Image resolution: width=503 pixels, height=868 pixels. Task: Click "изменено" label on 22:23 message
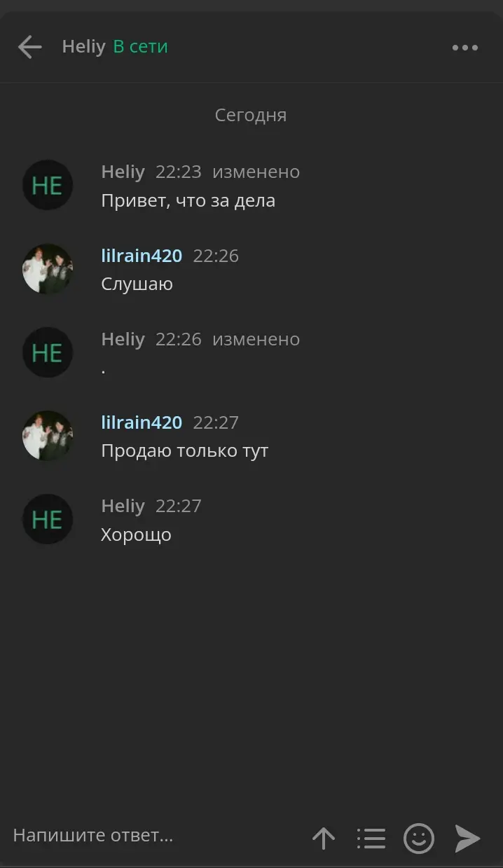pos(256,172)
